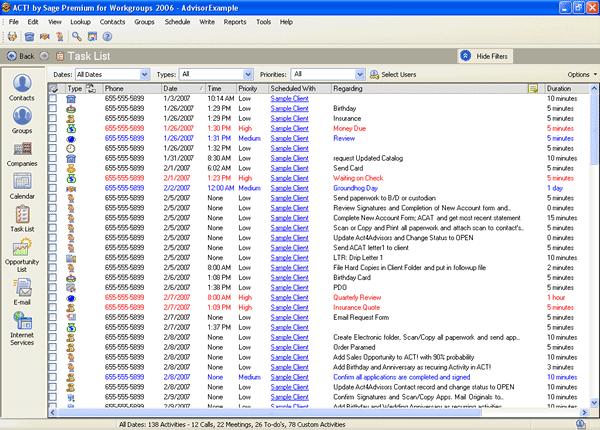The height and width of the screenshot is (430, 600).
Task: Sort by the Scheduled With column header
Action: 300,89
